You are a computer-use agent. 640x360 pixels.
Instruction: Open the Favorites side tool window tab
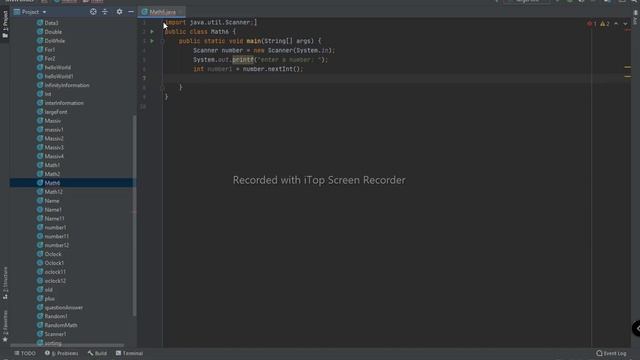5,326
